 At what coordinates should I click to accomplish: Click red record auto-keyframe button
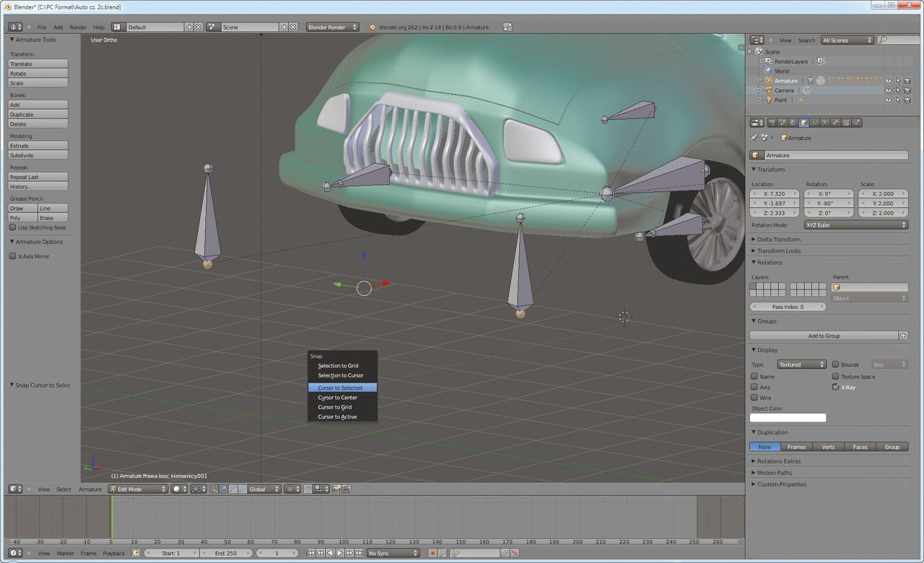433,553
